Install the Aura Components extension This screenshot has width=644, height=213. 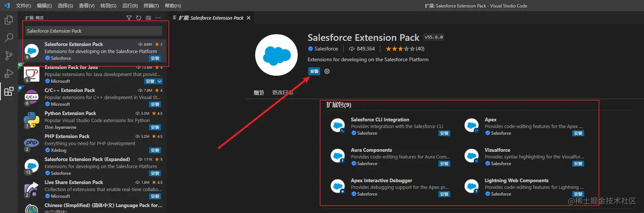[444, 164]
